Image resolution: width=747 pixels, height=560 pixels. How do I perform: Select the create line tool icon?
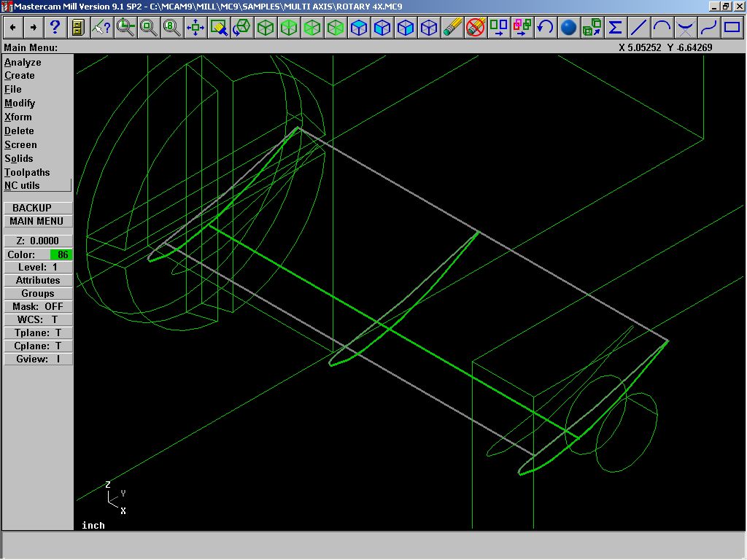click(639, 28)
